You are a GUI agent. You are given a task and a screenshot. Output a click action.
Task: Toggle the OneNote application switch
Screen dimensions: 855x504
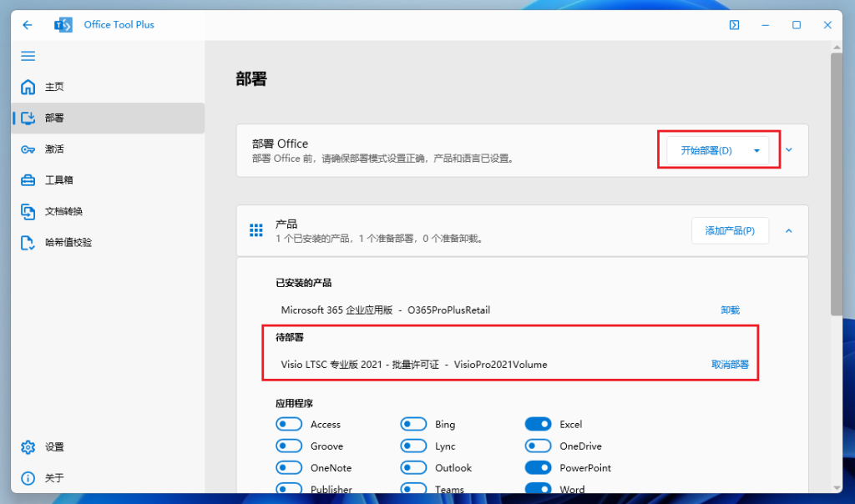[288, 467]
